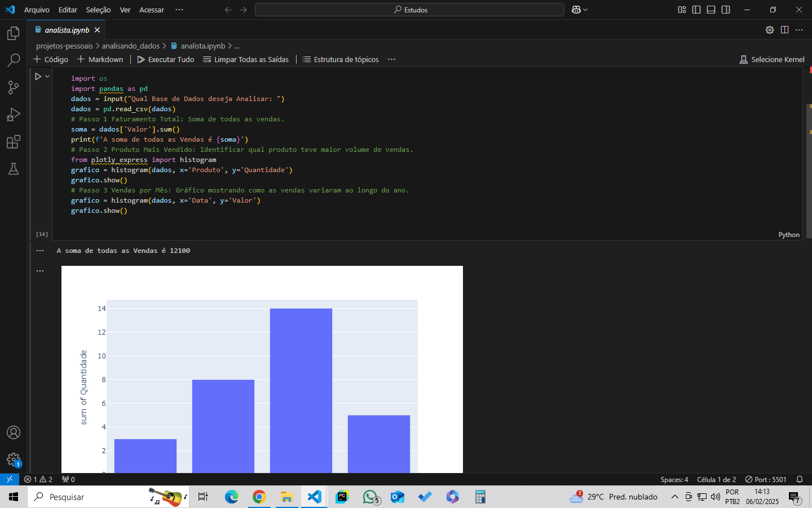Click Célula 1 de 2 status item
The height and width of the screenshot is (508, 812).
716,479
